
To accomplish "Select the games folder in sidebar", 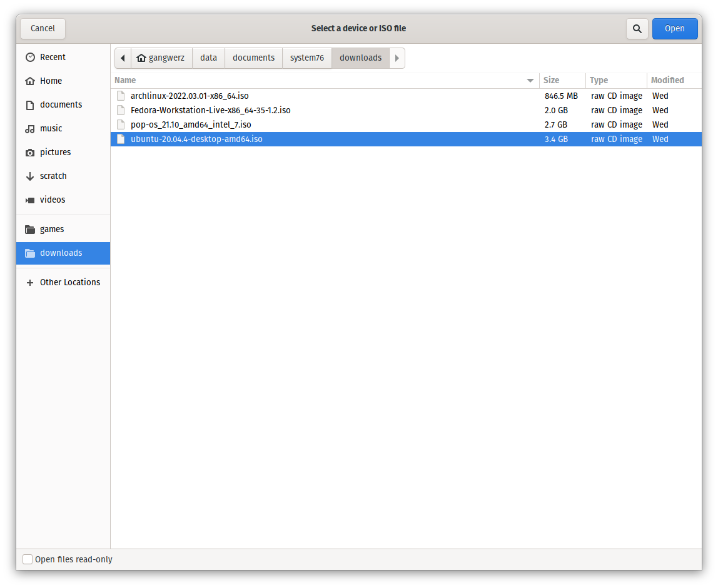I will [x=51, y=229].
